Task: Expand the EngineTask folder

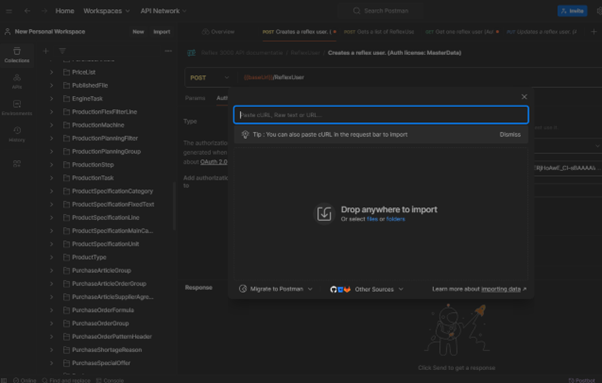Action: pos(51,99)
